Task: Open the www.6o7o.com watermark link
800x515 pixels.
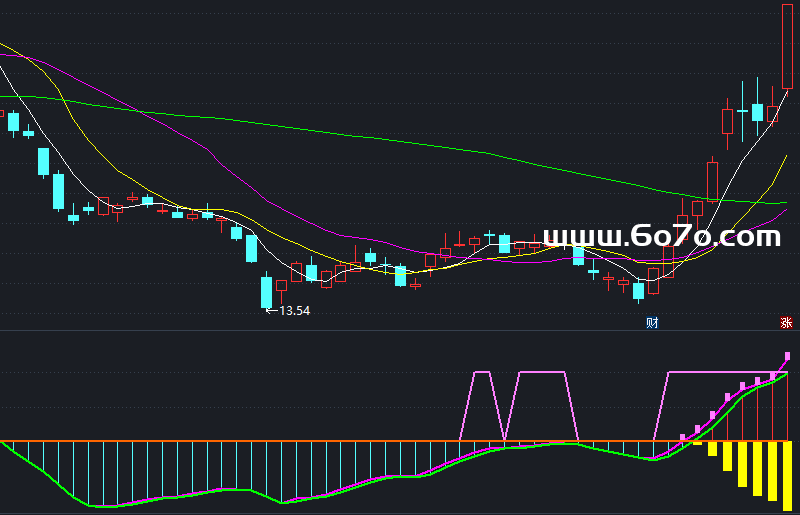Action: point(662,237)
